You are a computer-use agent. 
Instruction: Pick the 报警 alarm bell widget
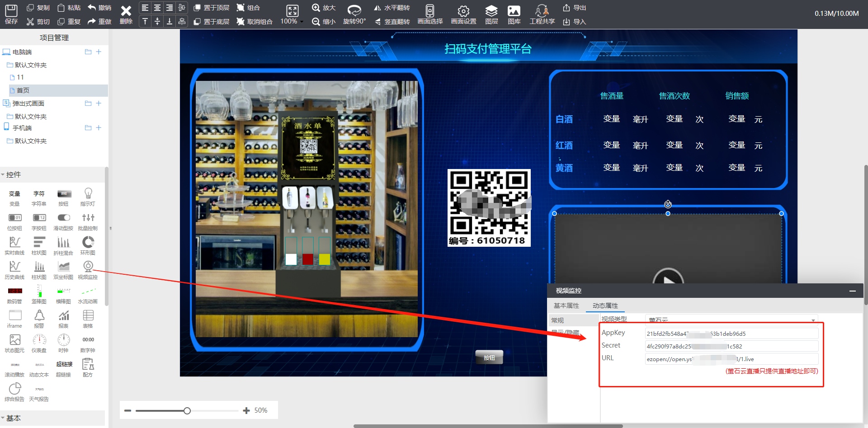39,319
